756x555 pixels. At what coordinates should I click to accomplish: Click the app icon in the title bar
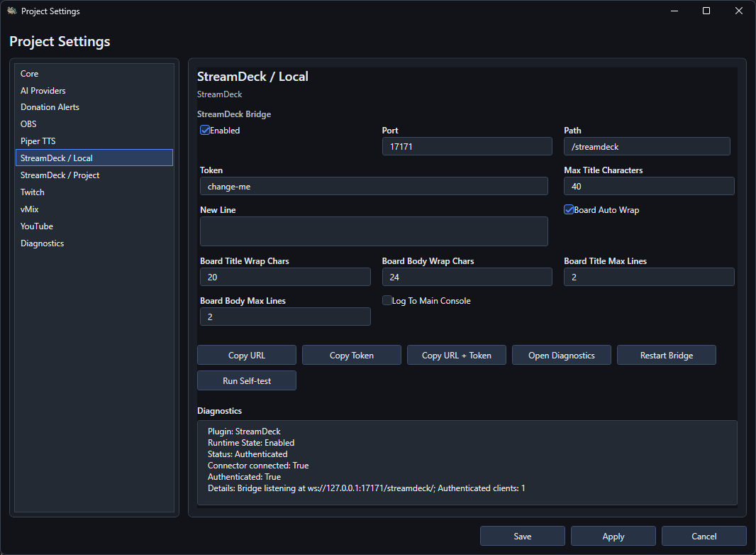tap(11, 11)
